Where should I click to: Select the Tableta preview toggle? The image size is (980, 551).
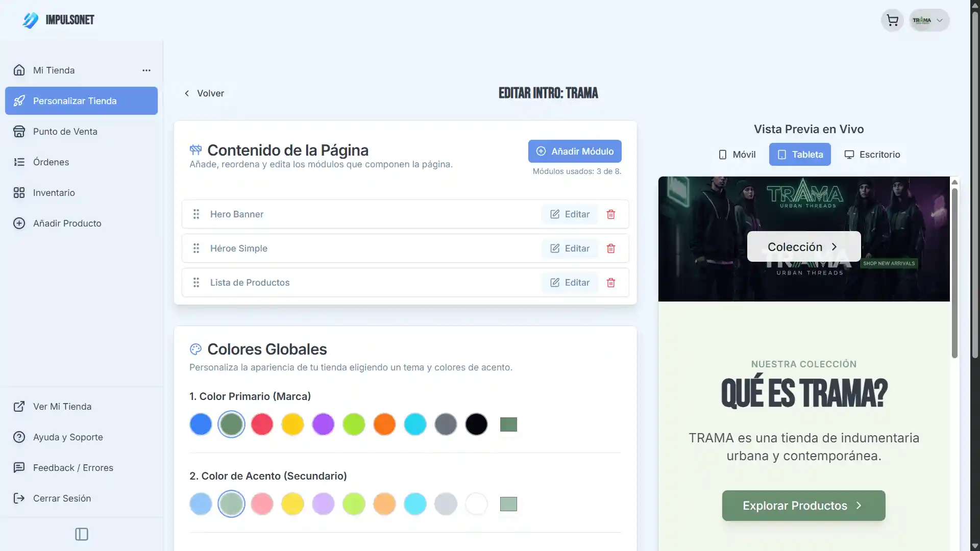(x=800, y=154)
